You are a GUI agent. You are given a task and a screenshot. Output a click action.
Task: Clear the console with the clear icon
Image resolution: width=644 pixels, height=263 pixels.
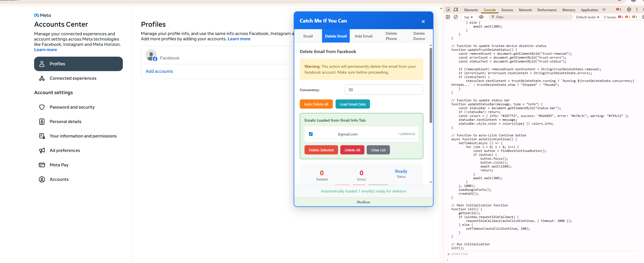(x=456, y=17)
